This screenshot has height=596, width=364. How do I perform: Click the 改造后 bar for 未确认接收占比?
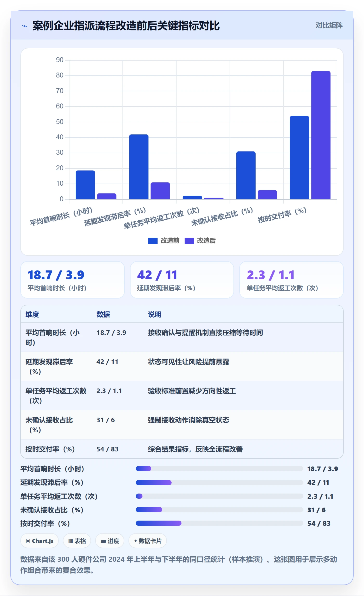click(267, 195)
